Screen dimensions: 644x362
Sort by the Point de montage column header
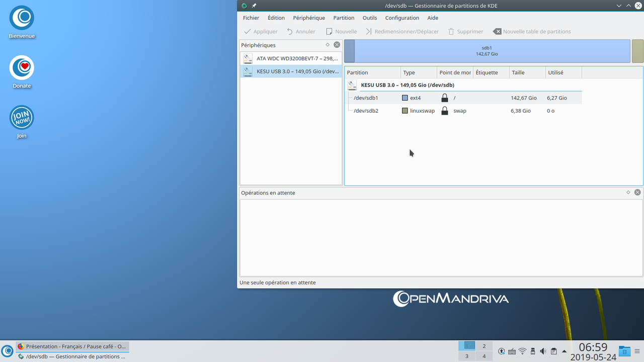click(455, 72)
